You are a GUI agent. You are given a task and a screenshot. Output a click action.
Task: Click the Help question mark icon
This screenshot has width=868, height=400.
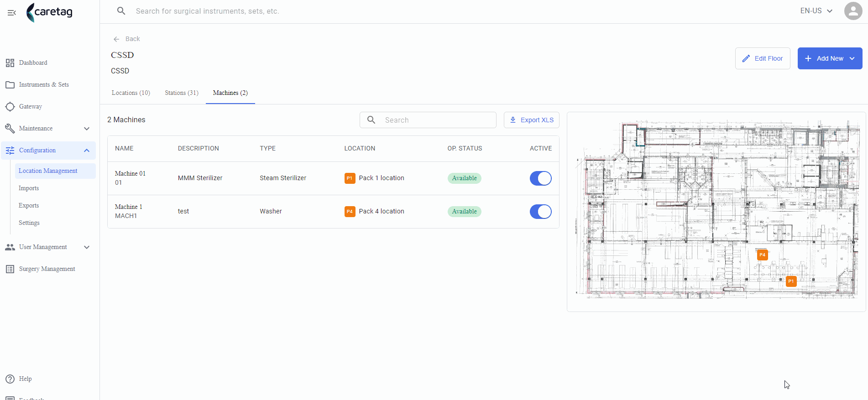pos(10,379)
